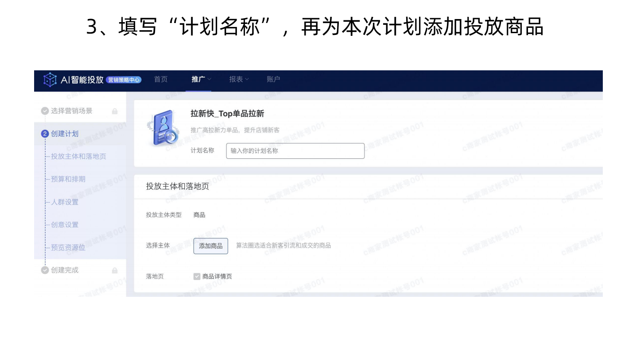Select 人群设置 step in sidebar
The height and width of the screenshot is (353, 644).
pyautogui.click(x=65, y=202)
